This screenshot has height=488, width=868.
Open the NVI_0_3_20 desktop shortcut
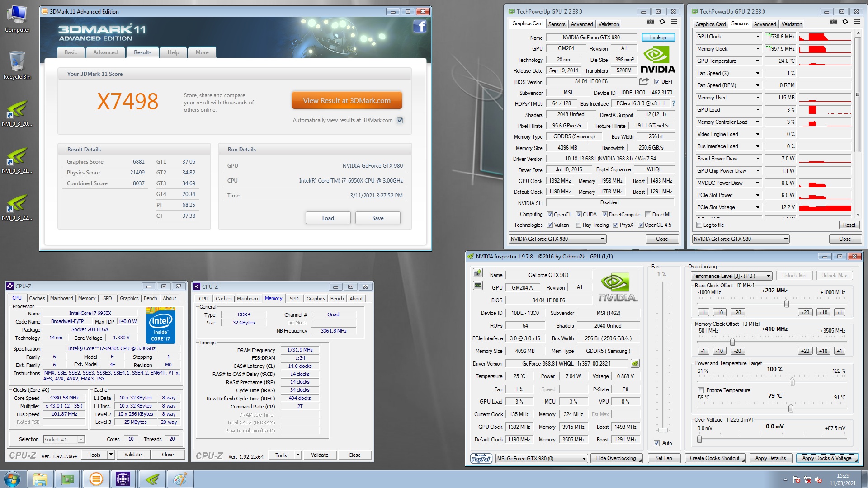[x=17, y=113]
